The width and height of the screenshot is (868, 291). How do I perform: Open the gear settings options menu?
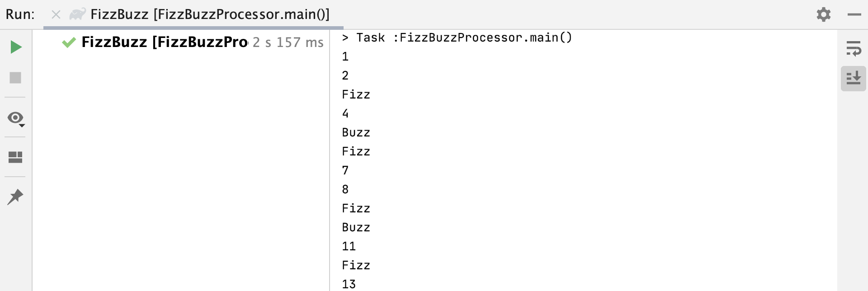(x=824, y=14)
